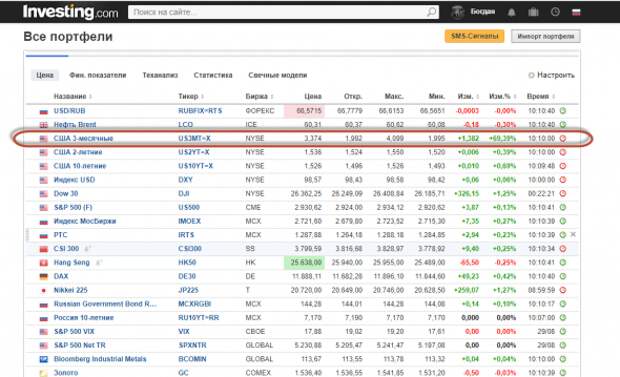Screen dimensions: 620x377
Task: Click the bell alert icon beside Hang Seng
Action: point(98,262)
